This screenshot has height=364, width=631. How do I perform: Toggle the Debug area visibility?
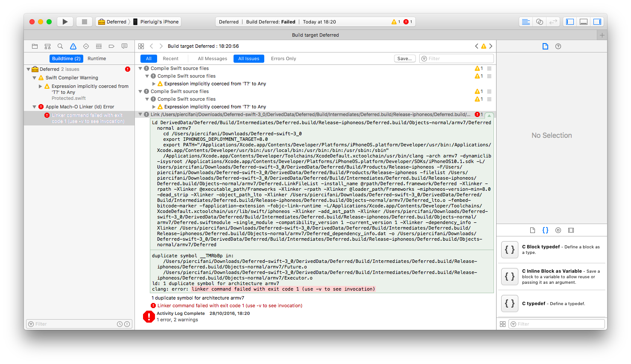(584, 22)
